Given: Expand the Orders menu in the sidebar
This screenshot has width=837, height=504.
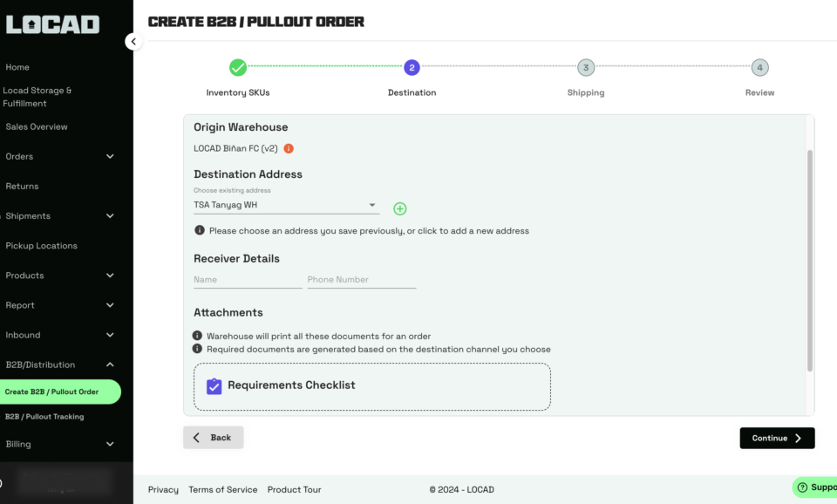Looking at the screenshot, I should tap(60, 156).
